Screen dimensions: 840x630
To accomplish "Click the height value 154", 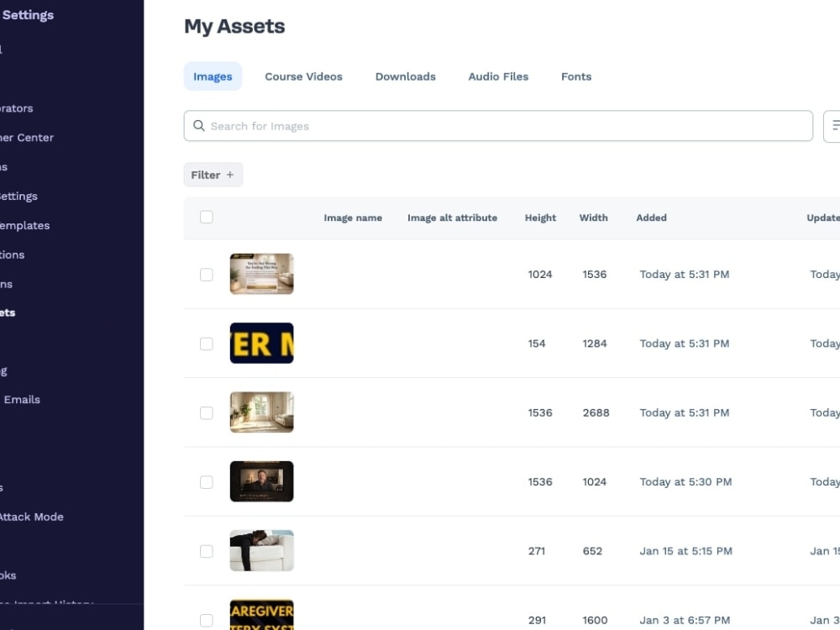I will (536, 344).
